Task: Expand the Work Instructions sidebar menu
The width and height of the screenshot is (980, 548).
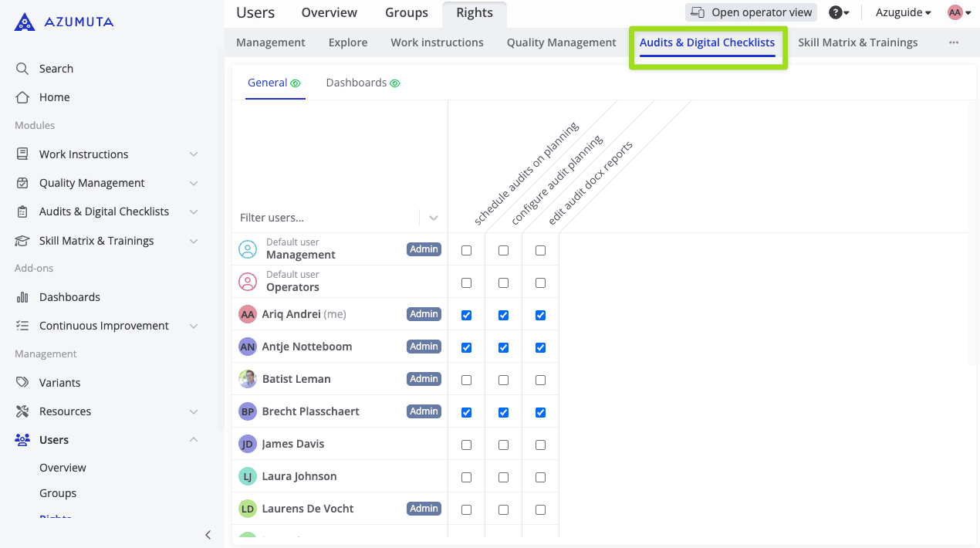Action: point(194,154)
